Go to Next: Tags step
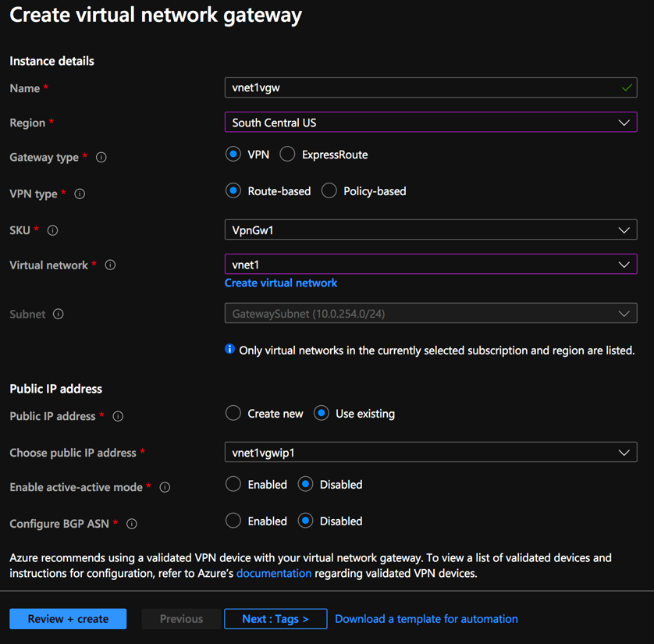The height and width of the screenshot is (644, 654). coord(275,619)
